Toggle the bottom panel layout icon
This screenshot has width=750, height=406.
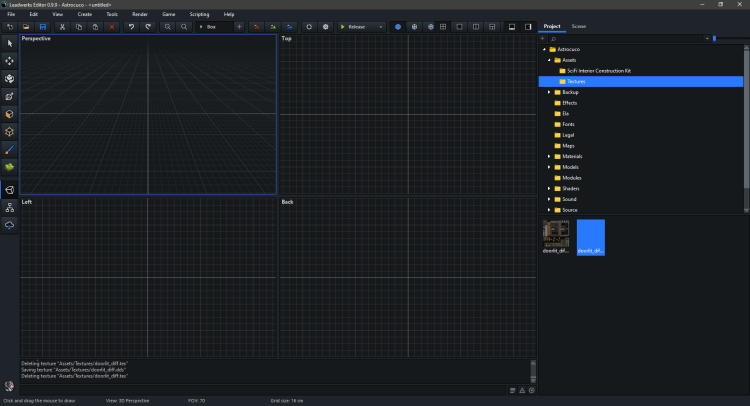[511, 27]
